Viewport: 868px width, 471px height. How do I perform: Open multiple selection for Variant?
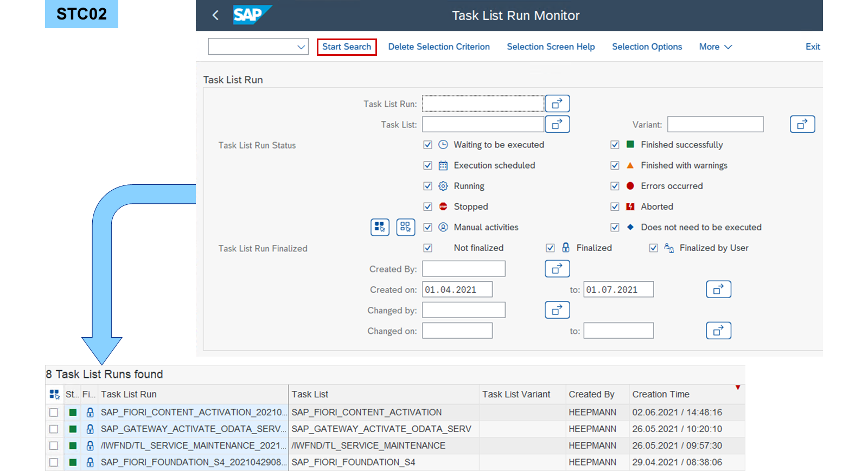(802, 124)
